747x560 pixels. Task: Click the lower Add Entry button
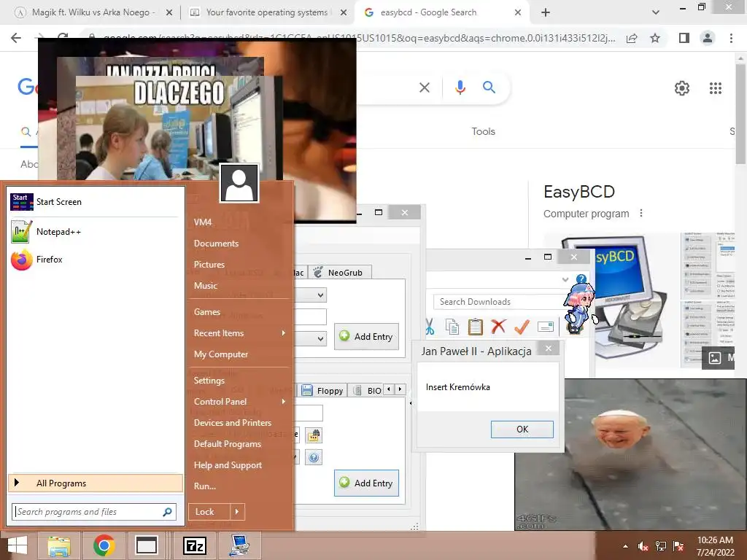click(x=366, y=483)
